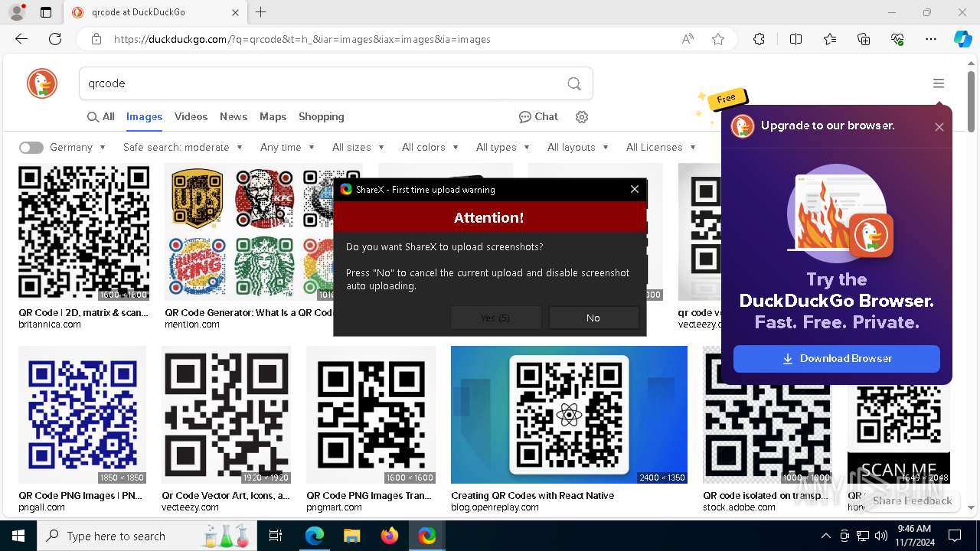This screenshot has width=980, height=551.
Task: Open the vecteezy Qr Code Vector Art thumbnail
Action: (x=226, y=415)
